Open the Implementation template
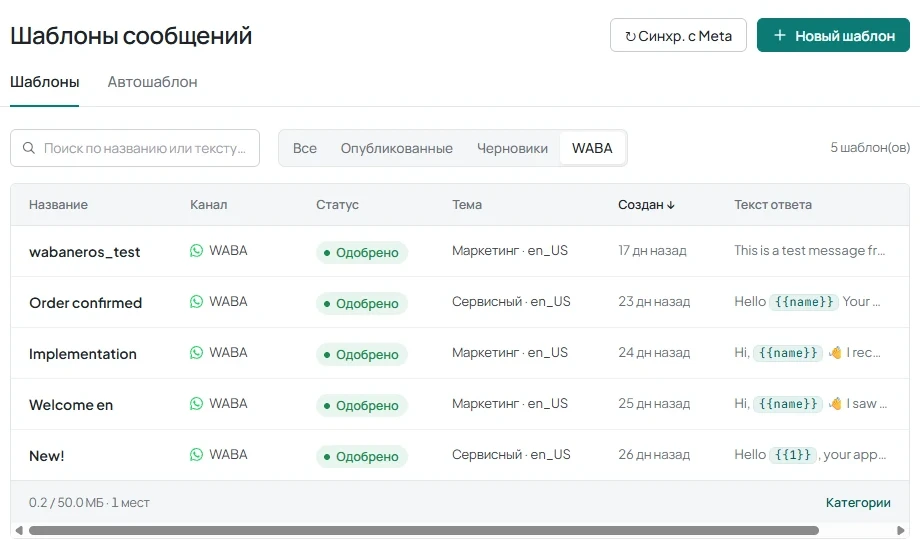Image resolution: width=920 pixels, height=540 pixels. 83,354
